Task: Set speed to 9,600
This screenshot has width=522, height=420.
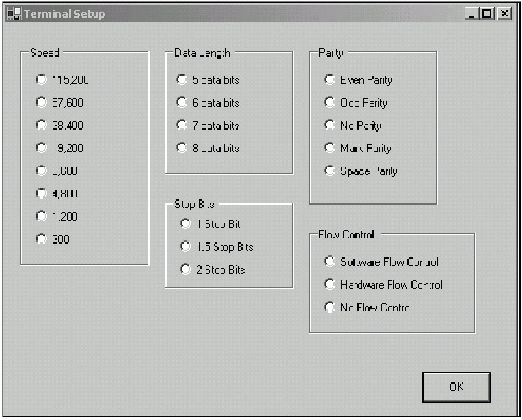Action: pyautogui.click(x=42, y=171)
